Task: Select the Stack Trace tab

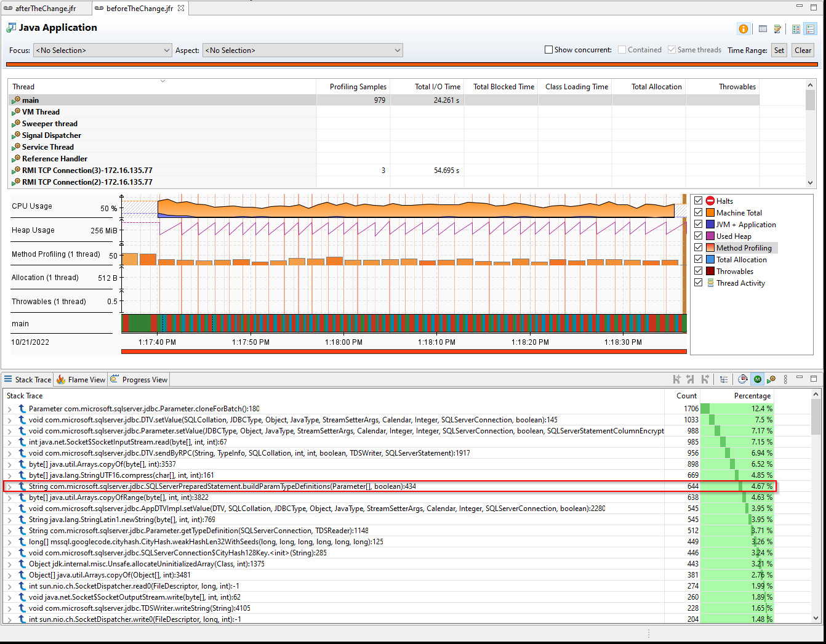Action: pos(28,379)
